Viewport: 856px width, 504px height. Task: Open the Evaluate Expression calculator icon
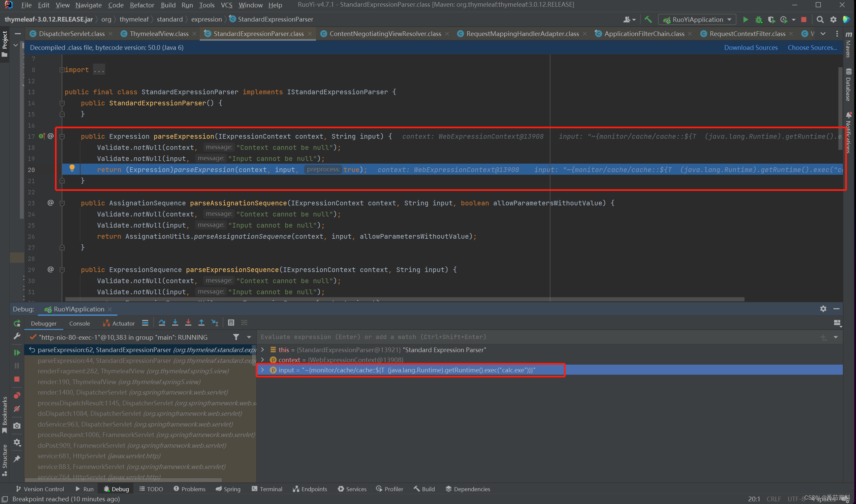pos(231,323)
